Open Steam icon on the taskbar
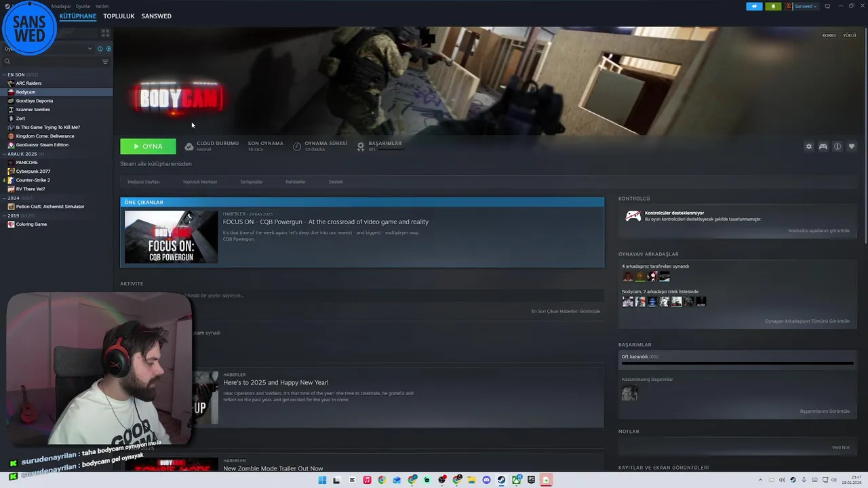The height and width of the screenshot is (488, 868). [501, 480]
